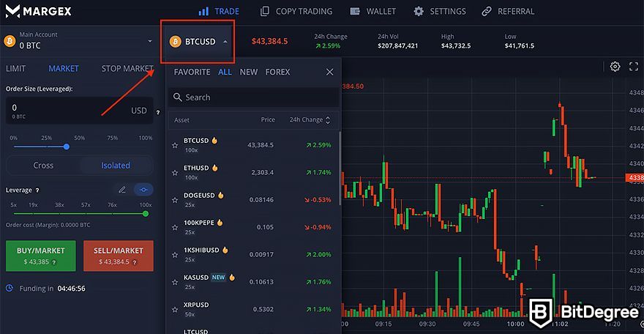Select the Stop Market order tab
Screen dimensions: 644x334
[x=127, y=69]
